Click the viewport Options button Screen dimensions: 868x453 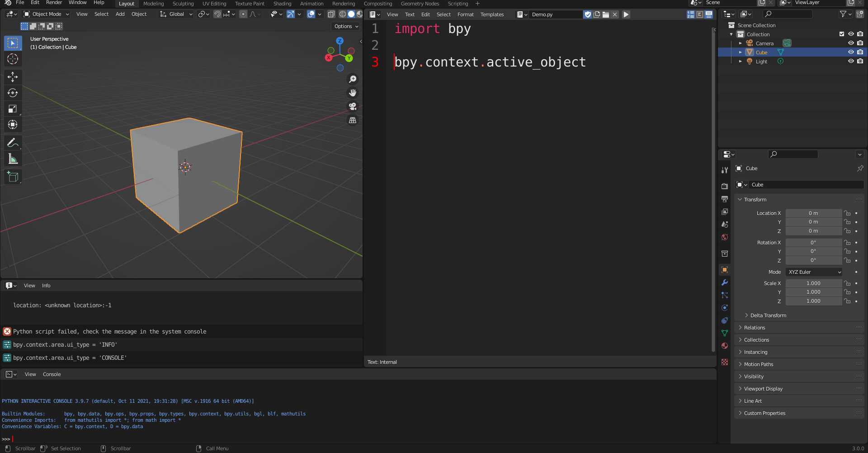click(346, 26)
